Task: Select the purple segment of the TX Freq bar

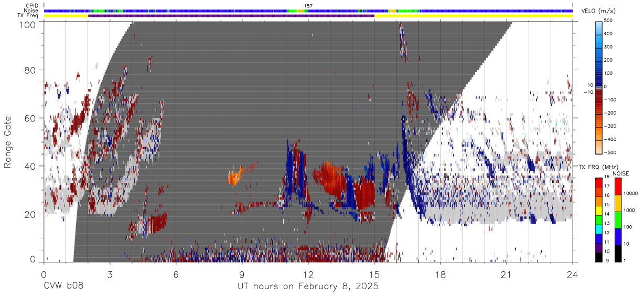Action: pos(231,16)
